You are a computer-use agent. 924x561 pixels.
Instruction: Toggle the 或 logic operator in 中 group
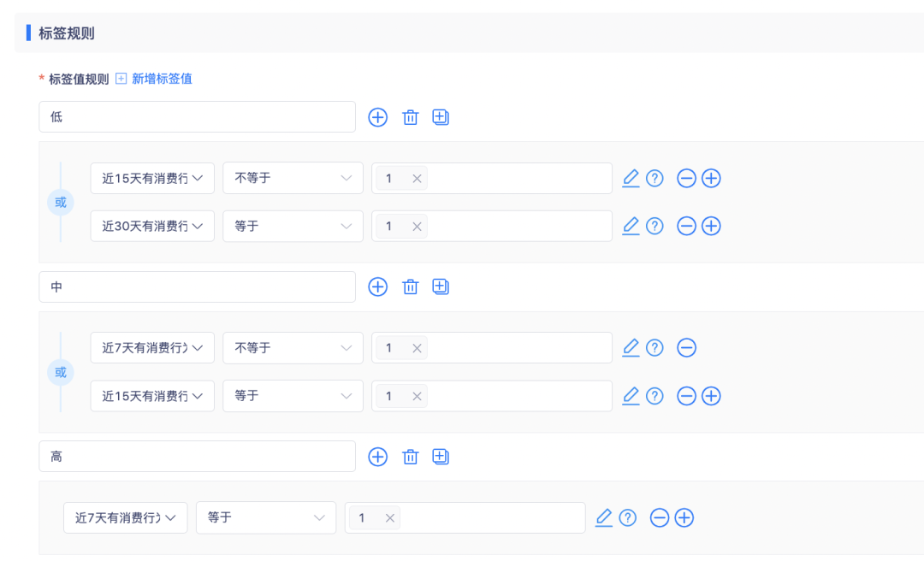tap(61, 372)
